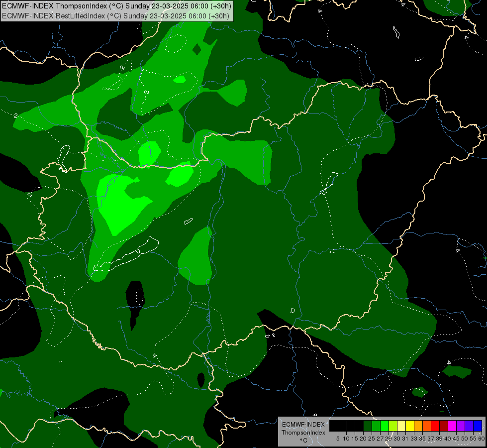487x448 pixels.
Task: Click the magenta 40–45 legend swatch
Action: point(452,426)
